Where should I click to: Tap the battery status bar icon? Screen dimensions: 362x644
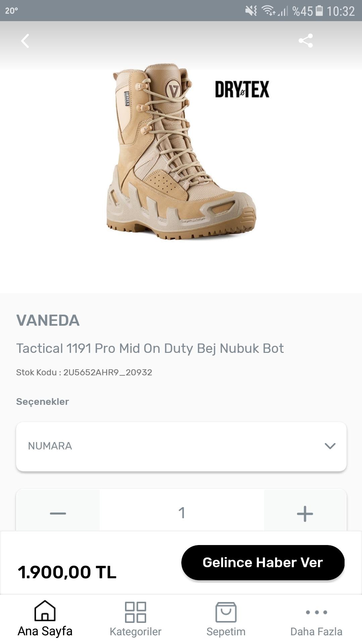coord(320,11)
